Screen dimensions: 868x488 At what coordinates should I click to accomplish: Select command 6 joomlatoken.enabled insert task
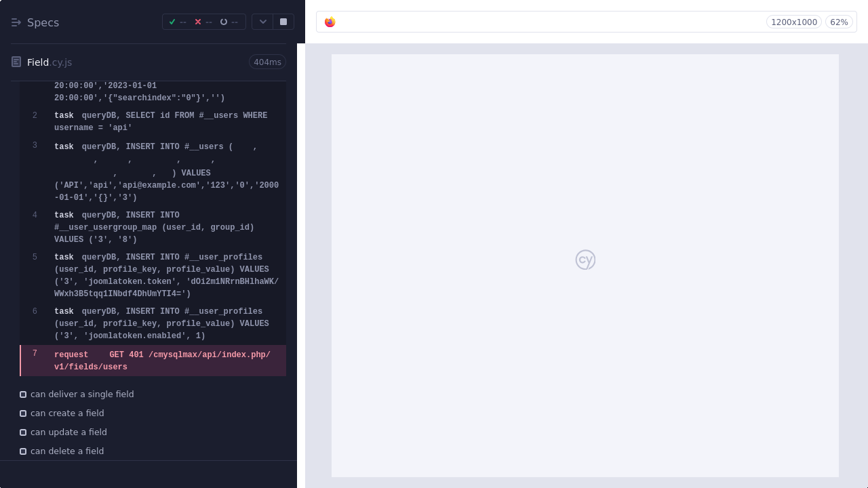tap(153, 323)
